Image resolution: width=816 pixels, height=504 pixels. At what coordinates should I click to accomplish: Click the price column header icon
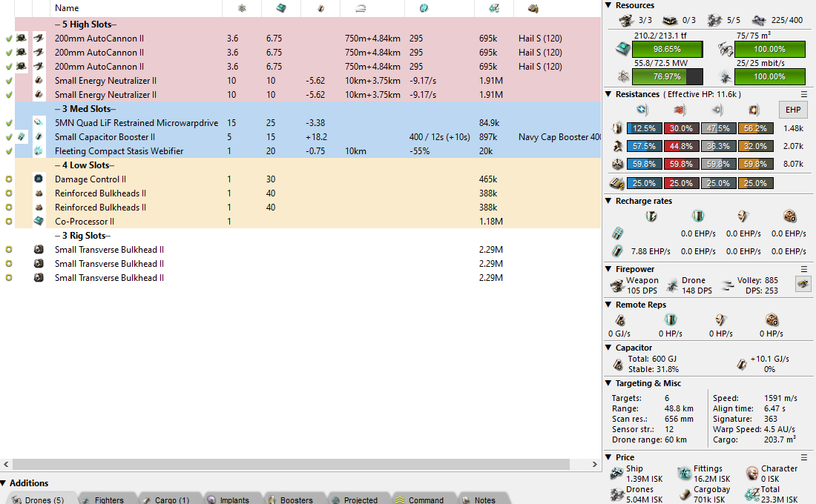click(x=493, y=8)
